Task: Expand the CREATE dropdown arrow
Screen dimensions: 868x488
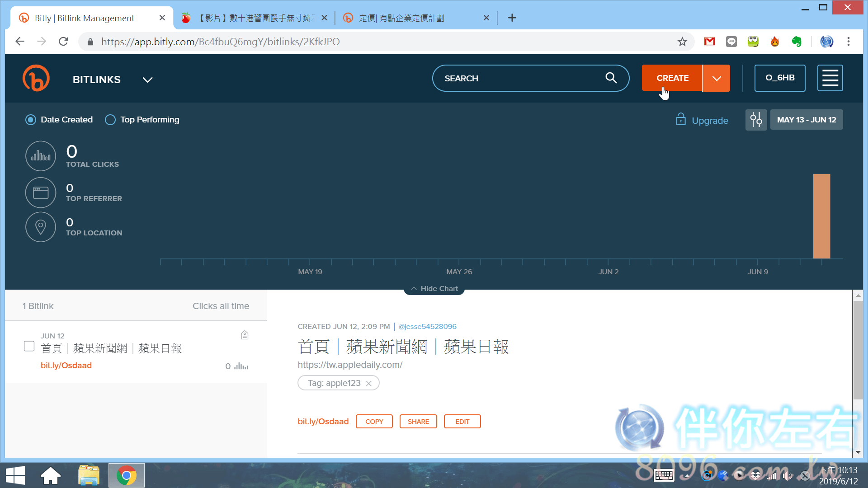Action: click(x=717, y=78)
